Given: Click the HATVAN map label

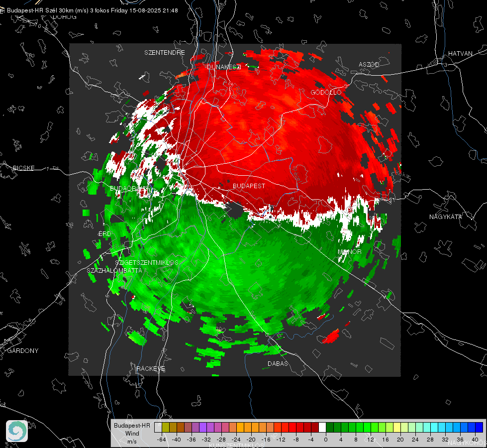Looking at the screenshot, I should pyautogui.click(x=460, y=54).
